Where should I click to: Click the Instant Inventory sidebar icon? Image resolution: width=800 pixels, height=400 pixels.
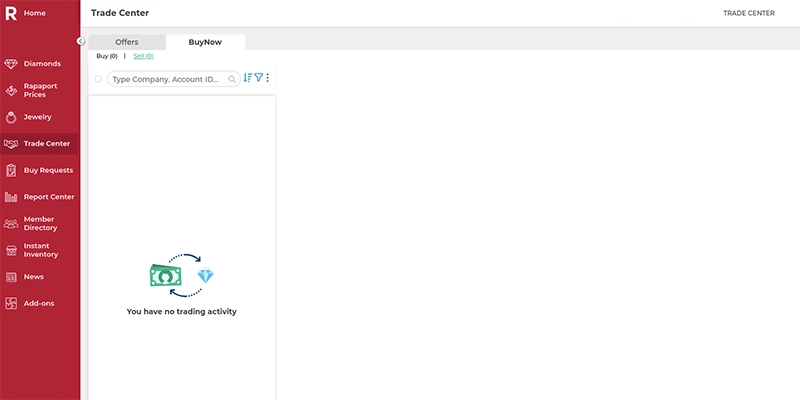point(11,250)
